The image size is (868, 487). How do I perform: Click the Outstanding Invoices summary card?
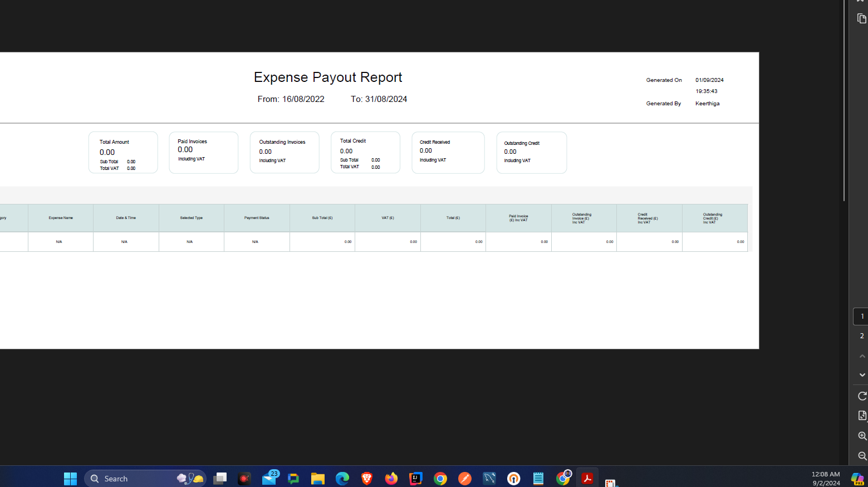coord(285,153)
